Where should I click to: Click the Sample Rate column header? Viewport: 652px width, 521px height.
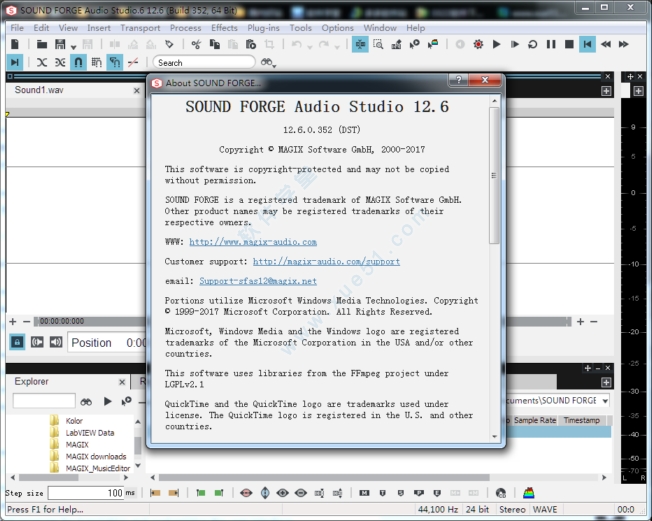[x=534, y=420]
